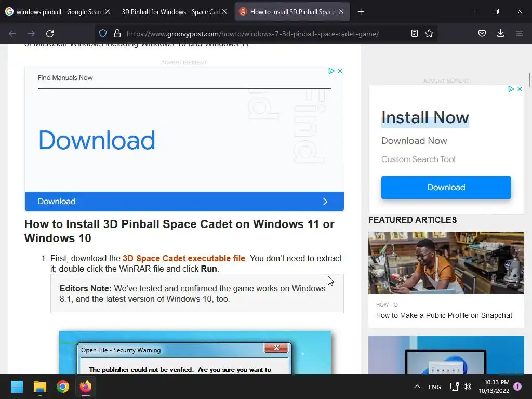Screen dimensions: 532x399
Task: Open Google Chrome from the taskbar
Action: click(x=63, y=387)
